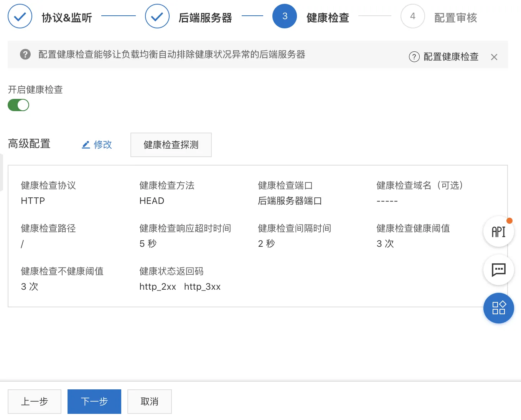Click the 健康检查响应超时时间 label
This screenshot has width=521, height=420.
click(185, 228)
